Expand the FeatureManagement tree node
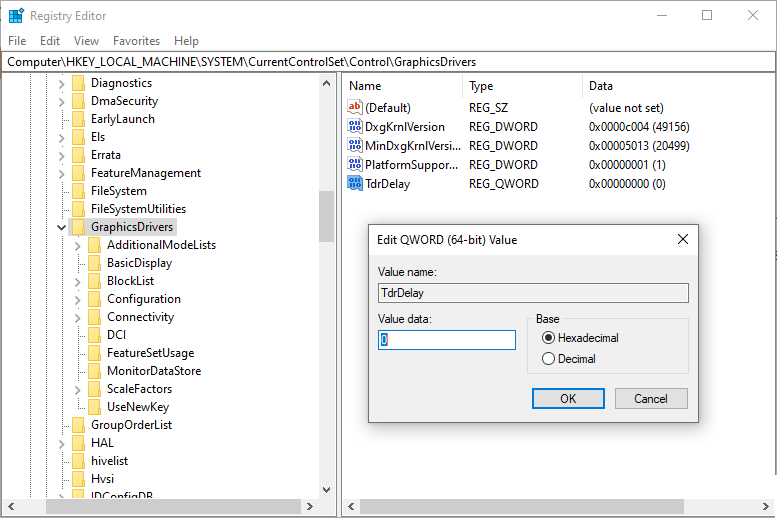777x518 pixels. point(61,173)
